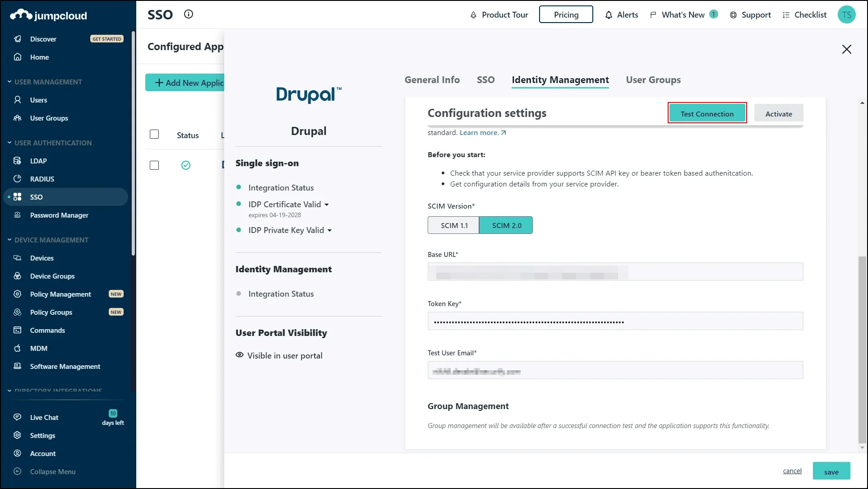
Task: Open Password Manager icon
Action: [x=18, y=215]
